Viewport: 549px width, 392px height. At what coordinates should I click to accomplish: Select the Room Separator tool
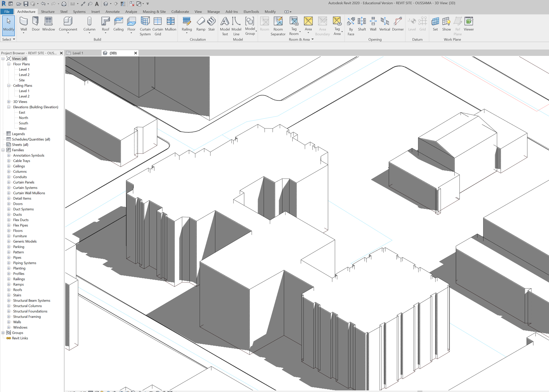[278, 26]
